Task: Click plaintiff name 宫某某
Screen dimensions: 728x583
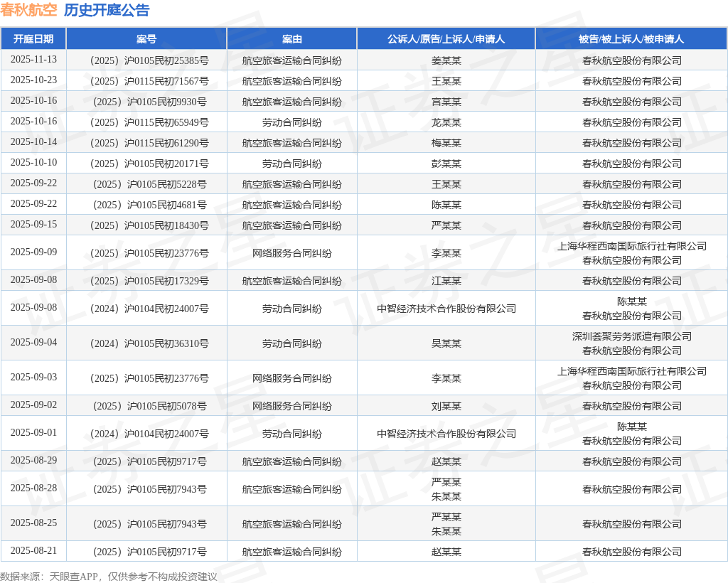Action: pos(446,102)
